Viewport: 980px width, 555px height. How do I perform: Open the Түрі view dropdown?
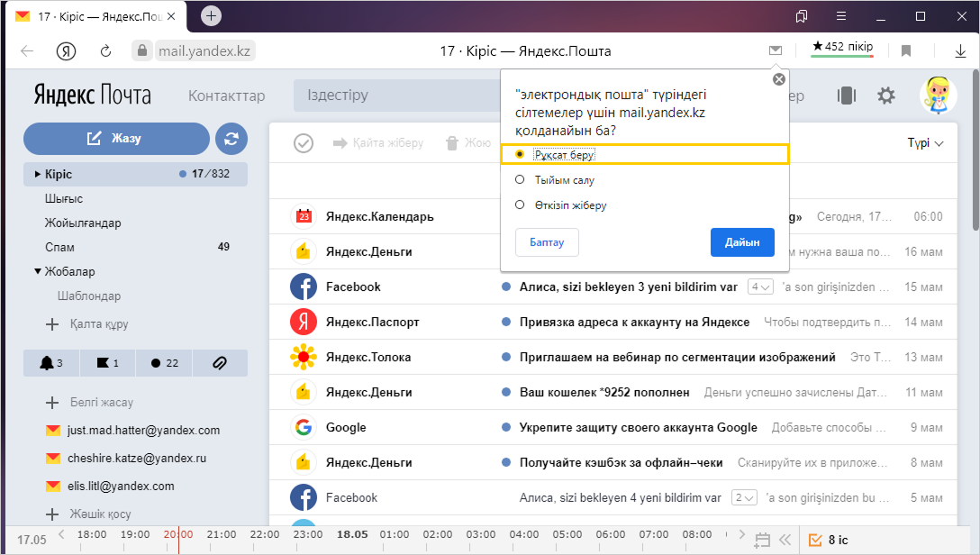pyautogui.click(x=925, y=143)
